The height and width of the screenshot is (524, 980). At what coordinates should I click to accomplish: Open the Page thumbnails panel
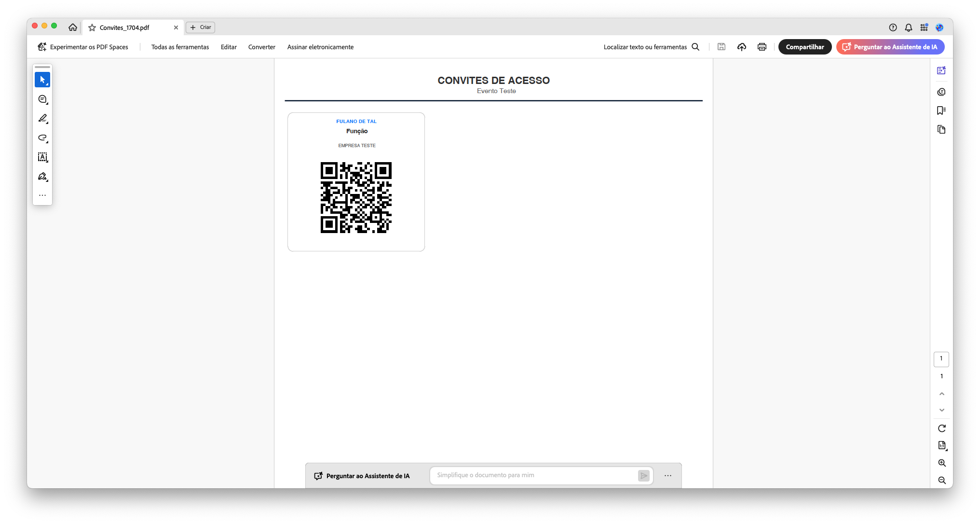[x=941, y=129]
